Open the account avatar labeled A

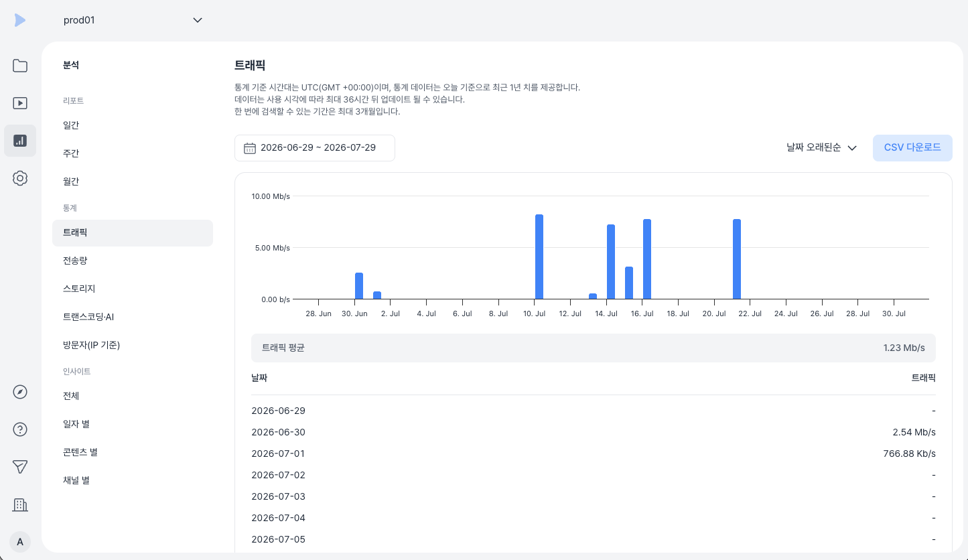click(20, 542)
